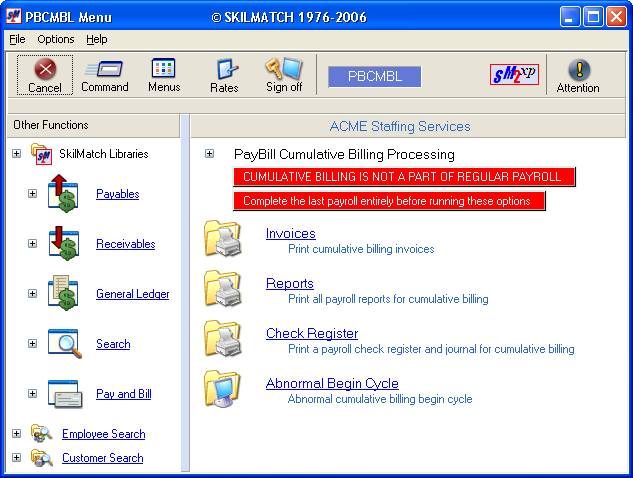Open the Employee Search link
Viewport: 633px width, 478px height.
104,434
